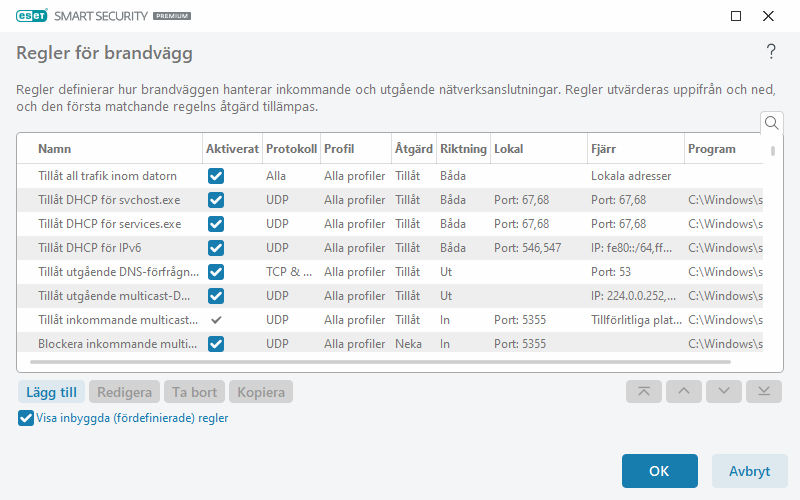Move rule down one position
The width and height of the screenshot is (800, 500).
(723, 391)
